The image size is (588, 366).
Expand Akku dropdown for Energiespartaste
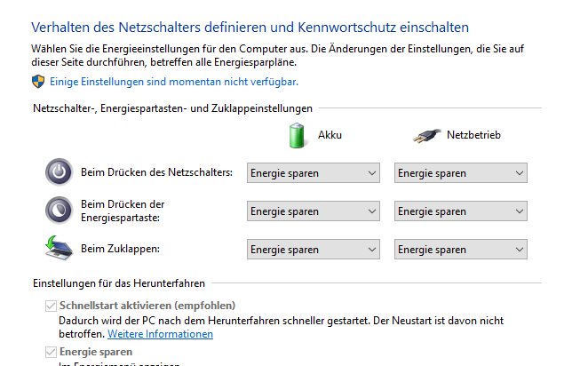[x=313, y=211]
